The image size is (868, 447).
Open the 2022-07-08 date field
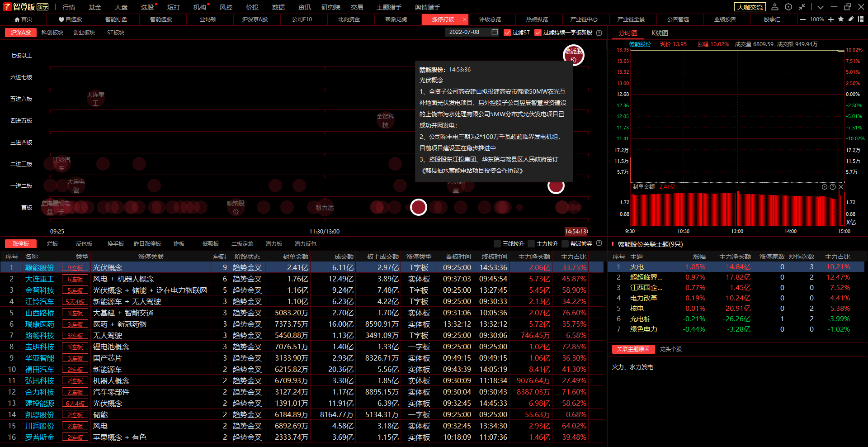464,32
